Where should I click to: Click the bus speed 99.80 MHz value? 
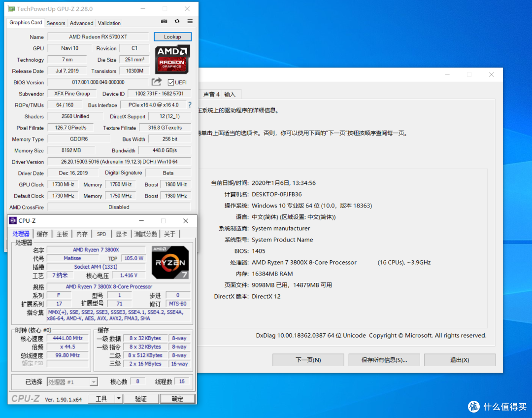(67, 355)
